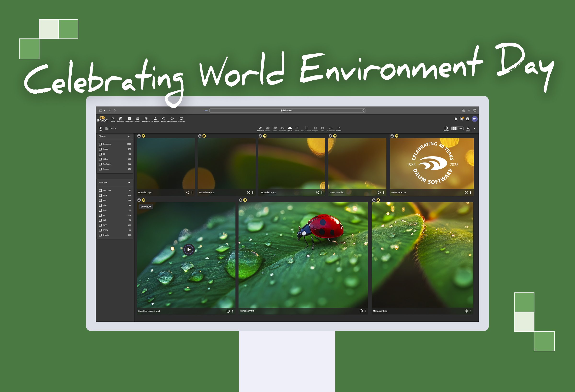The height and width of the screenshot is (392, 575).
Task: Go to Projects via briefcase icon
Action: [138, 119]
